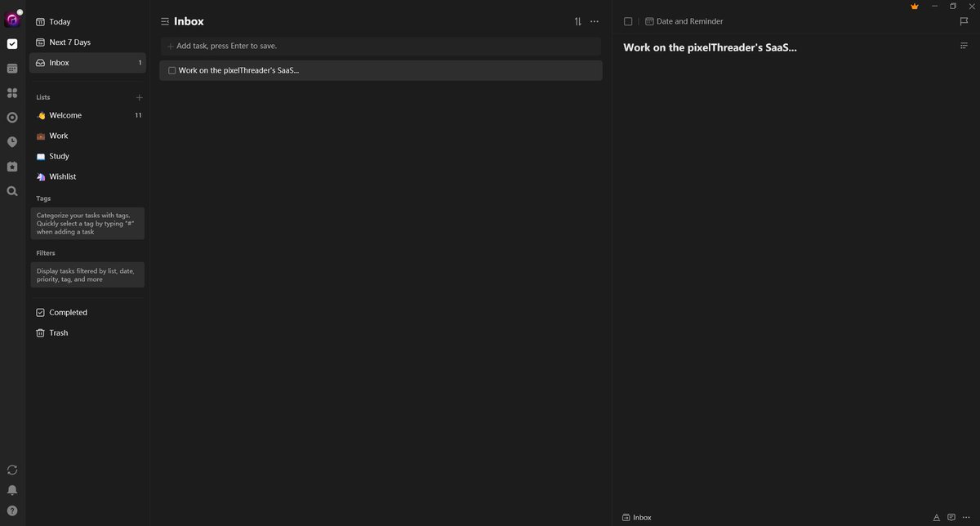980x526 pixels.
Task: Edit the task title in detail panel
Action: coord(710,47)
